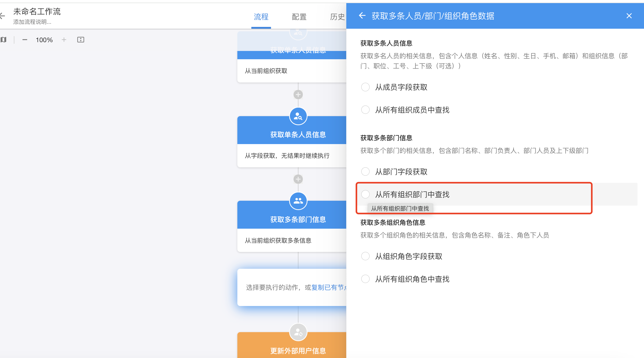Select radio 从成员字段获取
644x358 pixels.
[365, 87]
